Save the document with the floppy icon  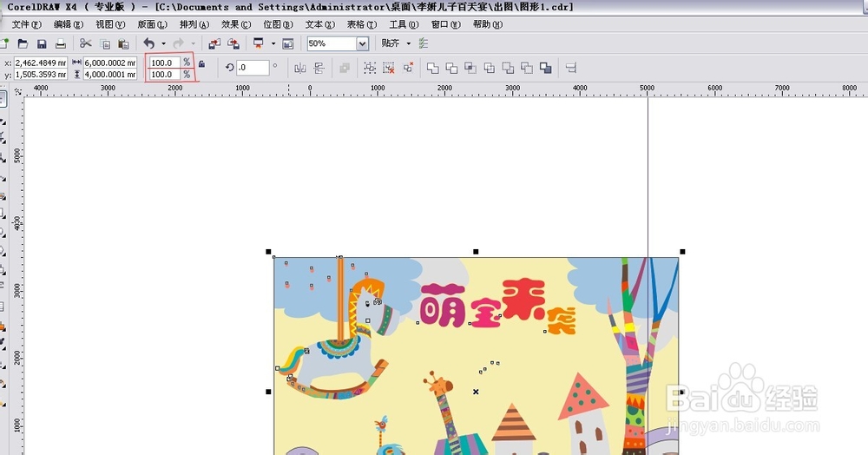pos(42,43)
